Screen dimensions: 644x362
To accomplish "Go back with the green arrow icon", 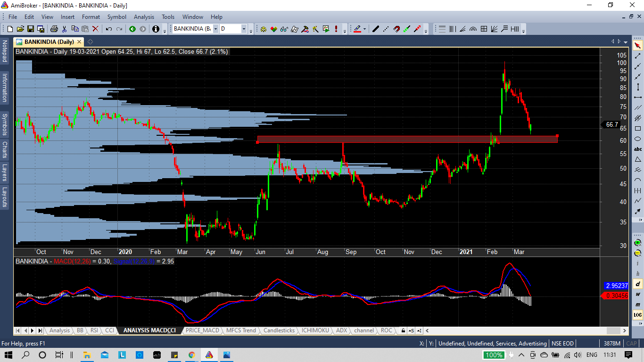I will tap(132, 29).
